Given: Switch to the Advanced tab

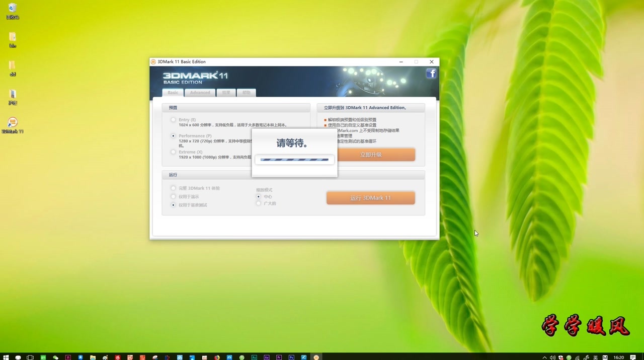Looking at the screenshot, I should [200, 93].
